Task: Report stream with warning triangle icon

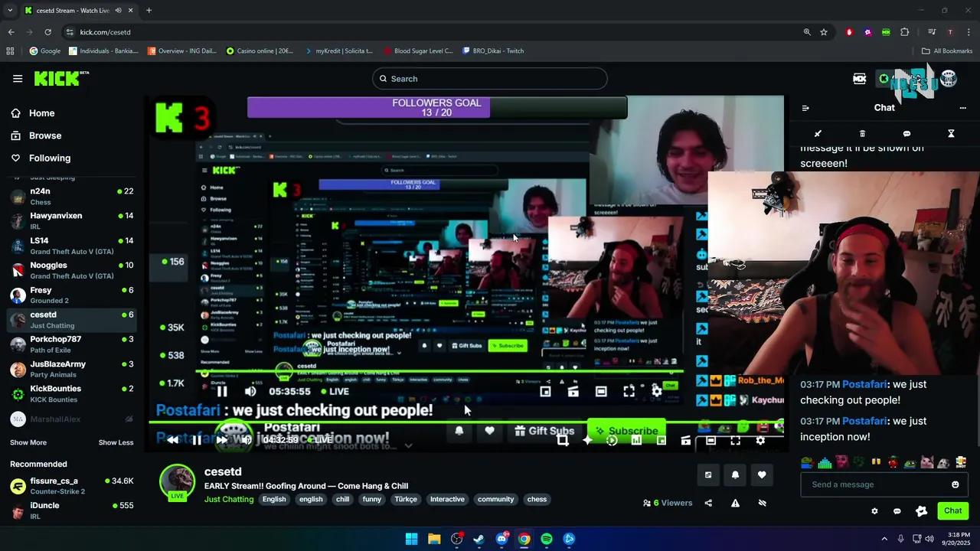Action: tap(735, 503)
